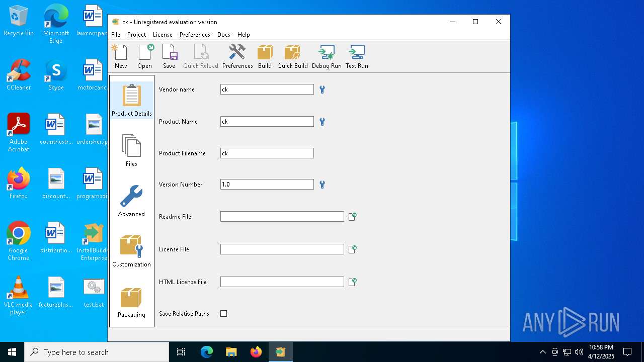Open Preferences from the toolbar
The height and width of the screenshot is (362, 644).
click(x=237, y=56)
